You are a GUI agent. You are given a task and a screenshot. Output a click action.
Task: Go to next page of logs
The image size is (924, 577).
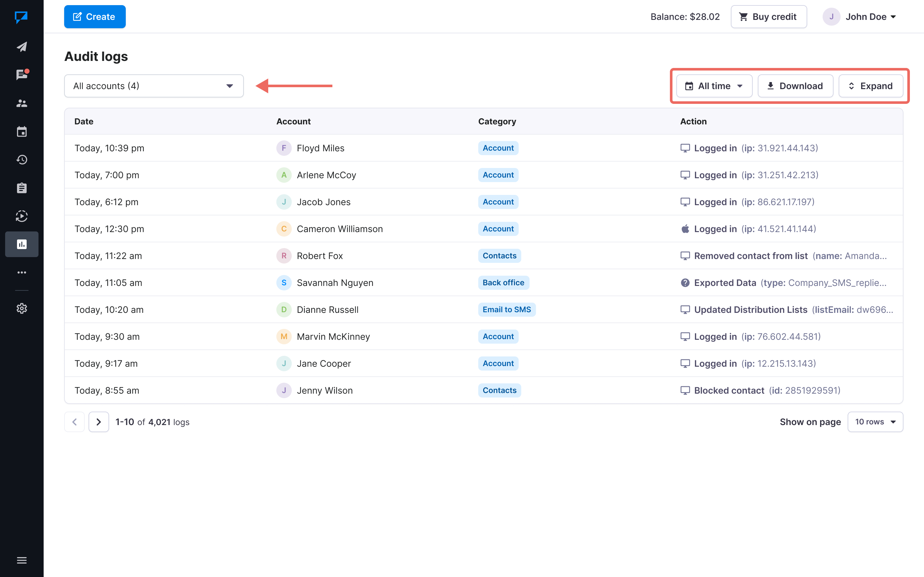pyautogui.click(x=98, y=422)
